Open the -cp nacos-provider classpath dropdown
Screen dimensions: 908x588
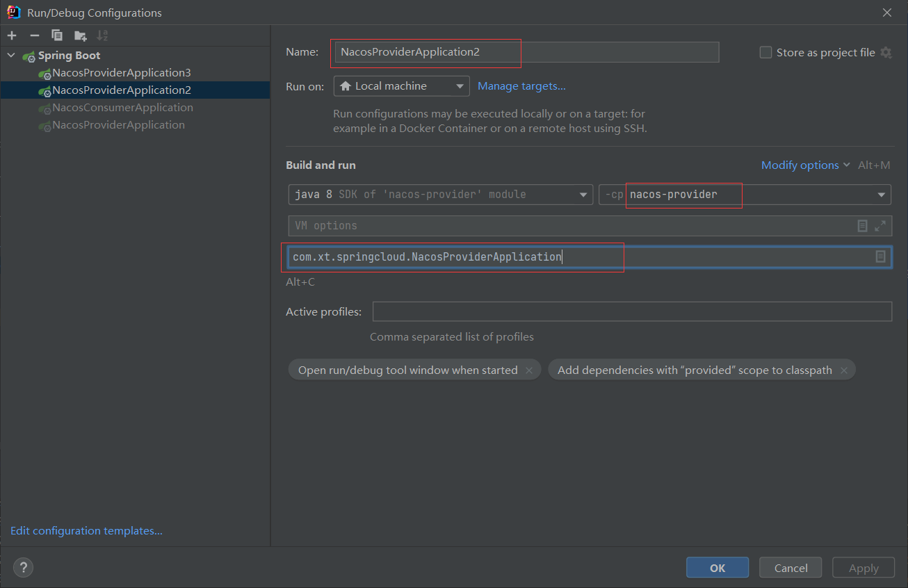point(745,195)
